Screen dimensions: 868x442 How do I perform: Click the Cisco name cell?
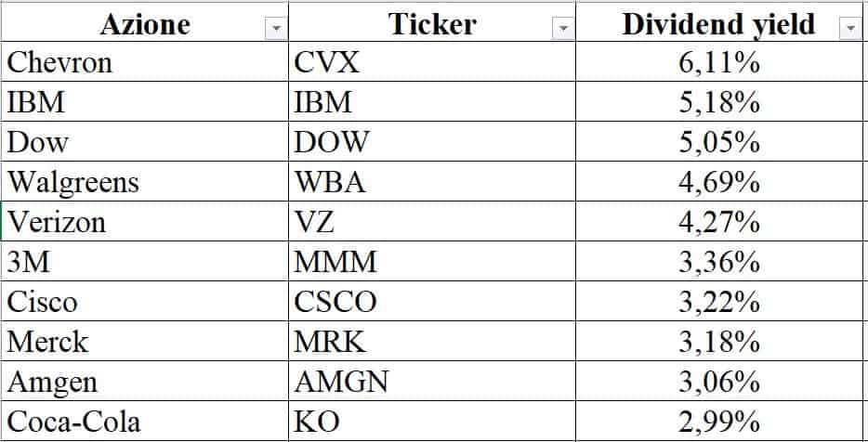click(144, 302)
